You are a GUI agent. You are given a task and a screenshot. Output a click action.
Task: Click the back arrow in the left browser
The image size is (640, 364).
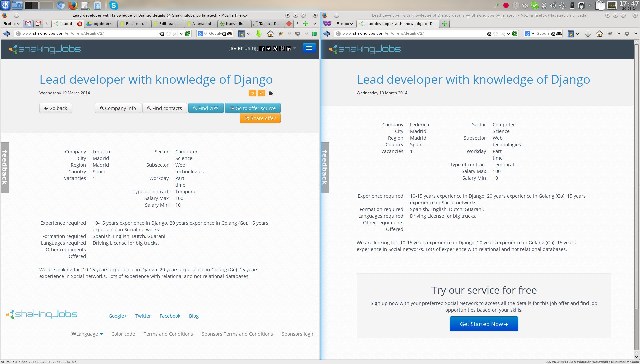pyautogui.click(x=6, y=34)
